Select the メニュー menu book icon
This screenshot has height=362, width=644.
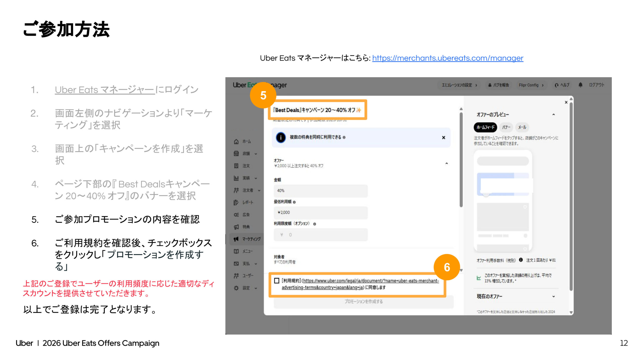pos(236,251)
